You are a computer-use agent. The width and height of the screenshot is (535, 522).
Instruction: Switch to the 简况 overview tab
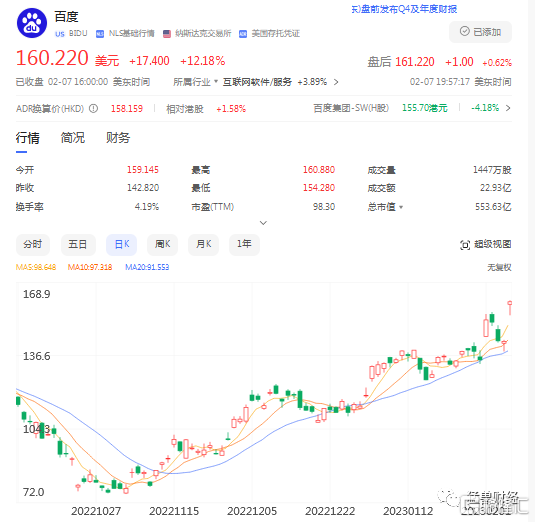[73, 138]
